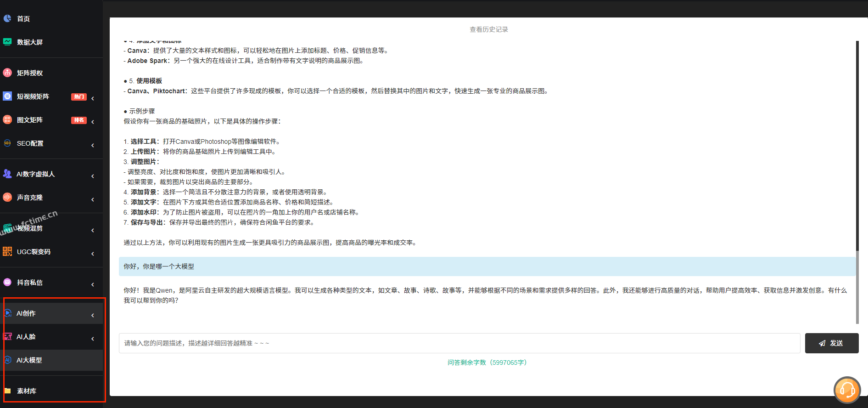The width and height of the screenshot is (868, 408).
Task: Collapse the AI创作 submenu chevron
Action: [93, 315]
